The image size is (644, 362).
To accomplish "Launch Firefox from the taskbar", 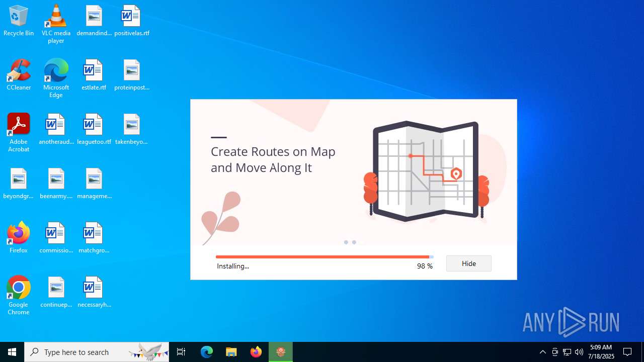I will (x=256, y=352).
